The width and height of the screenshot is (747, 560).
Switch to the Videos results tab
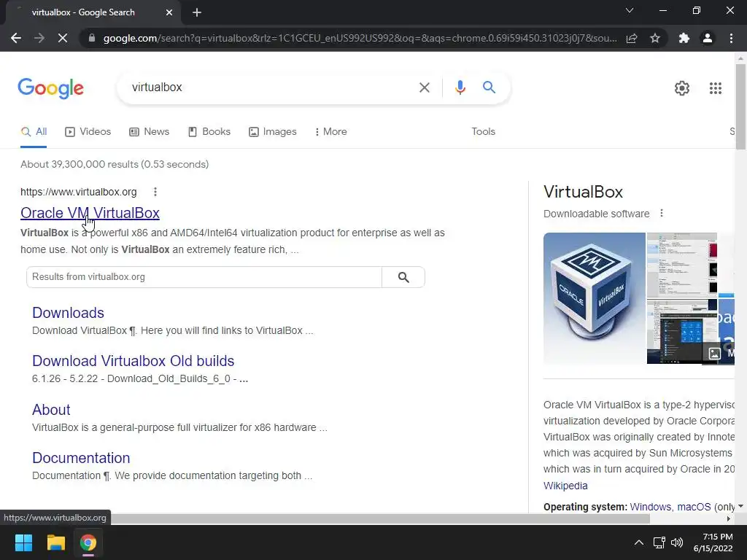pos(88,132)
